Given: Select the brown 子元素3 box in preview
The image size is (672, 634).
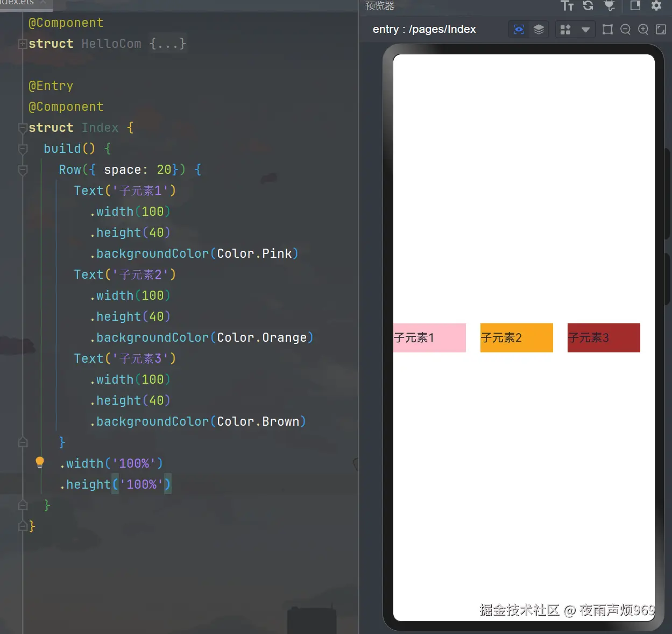Looking at the screenshot, I should click(604, 337).
